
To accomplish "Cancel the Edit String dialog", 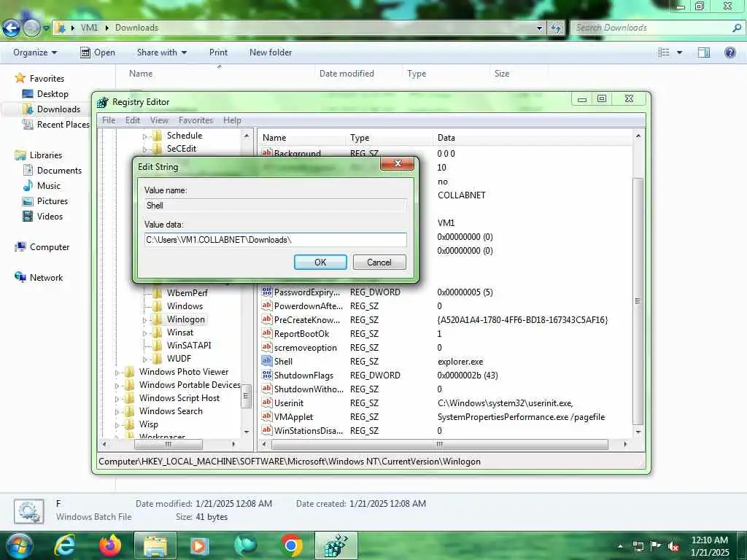I will click(x=379, y=262).
